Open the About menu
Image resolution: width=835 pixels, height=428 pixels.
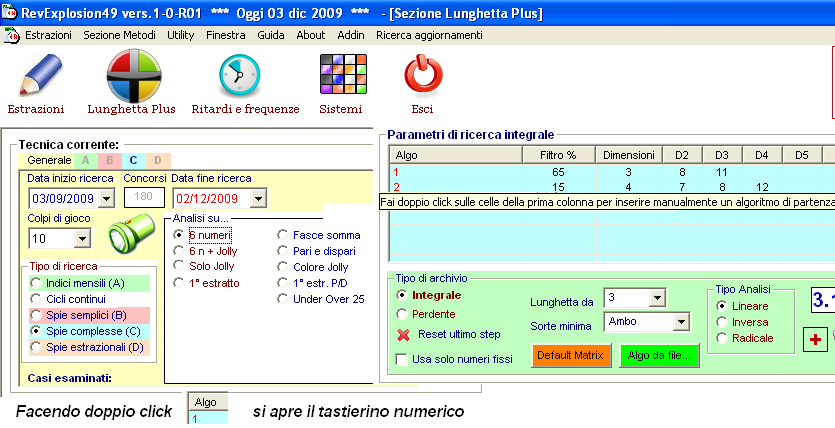(x=310, y=35)
